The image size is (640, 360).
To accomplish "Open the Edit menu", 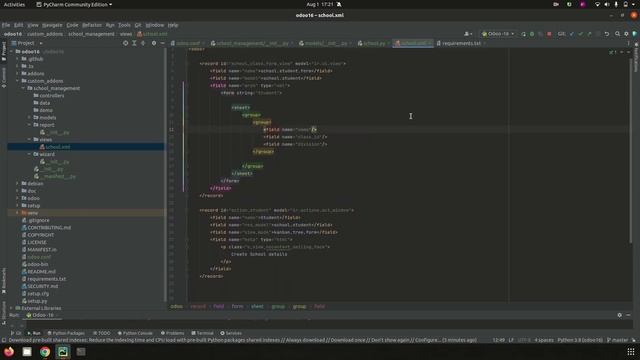I will (19, 25).
